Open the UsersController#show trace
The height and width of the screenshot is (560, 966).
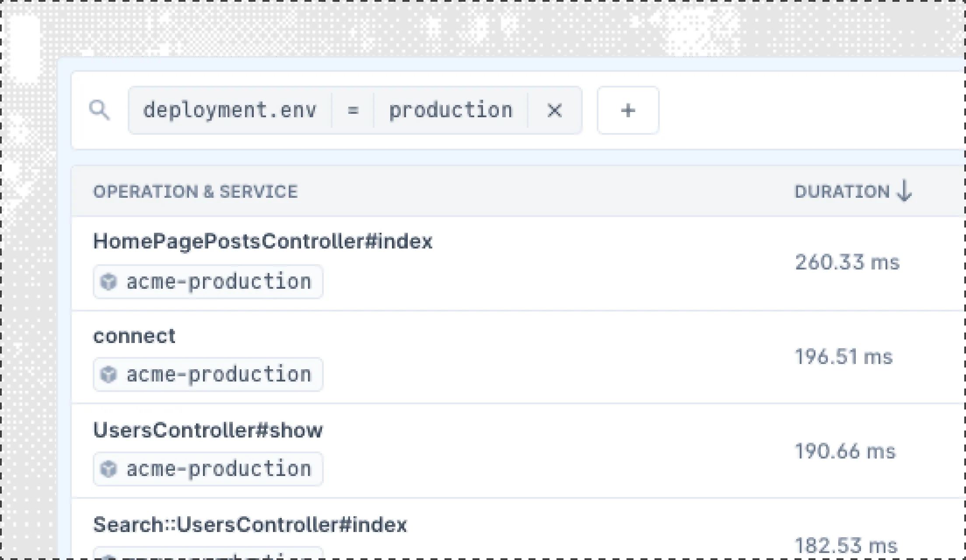tap(208, 430)
